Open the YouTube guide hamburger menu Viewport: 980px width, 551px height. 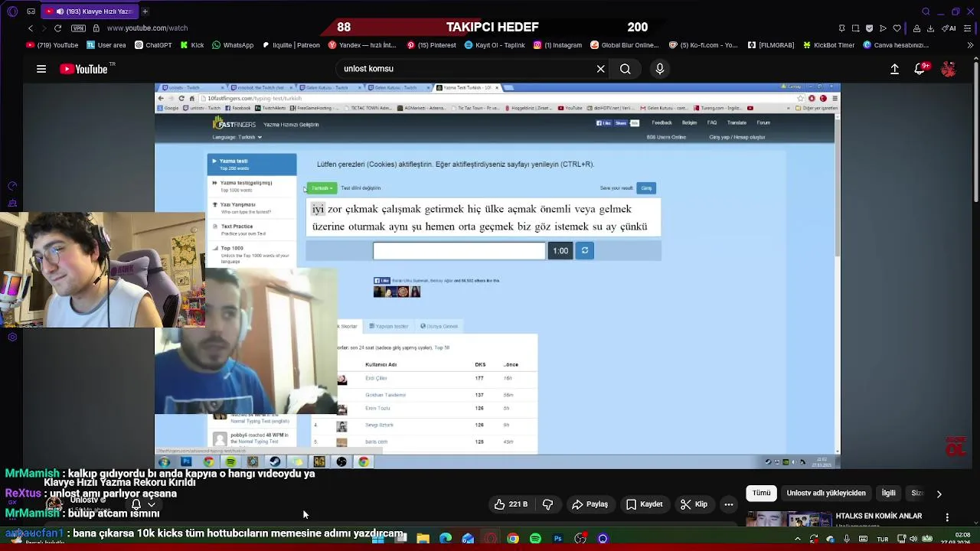tap(41, 69)
